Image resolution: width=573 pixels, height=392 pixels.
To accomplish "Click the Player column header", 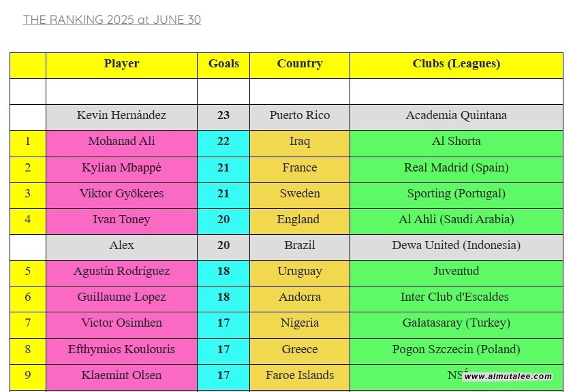I will 121,64.
